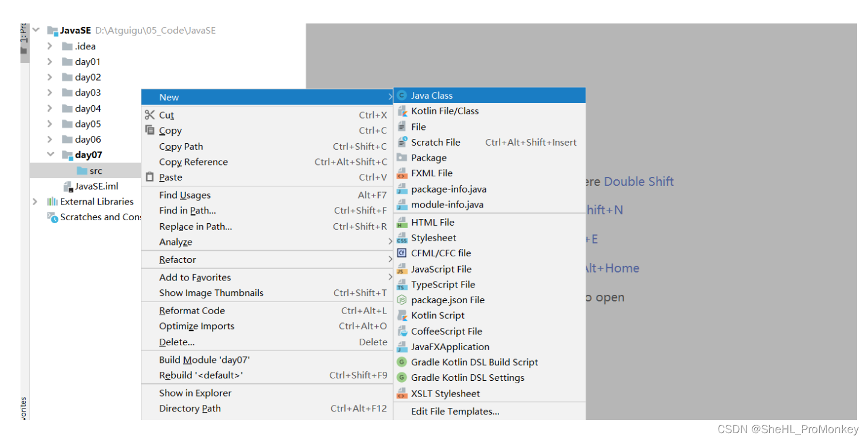
Task: Open the Project tool window tab
Action: coord(25,42)
